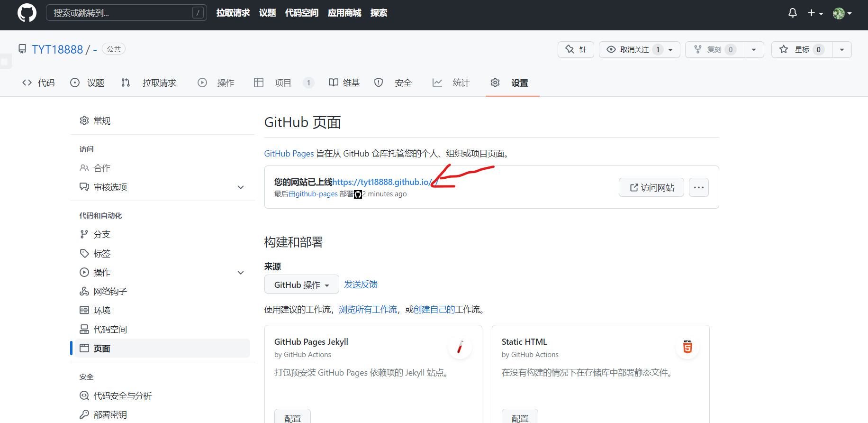
Task: Open the repository name link “-”
Action: (95, 49)
